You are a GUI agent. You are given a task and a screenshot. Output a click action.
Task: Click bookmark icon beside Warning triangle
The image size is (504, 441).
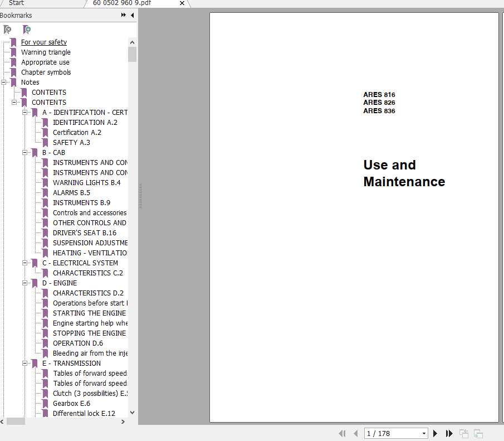pyautogui.click(x=13, y=52)
